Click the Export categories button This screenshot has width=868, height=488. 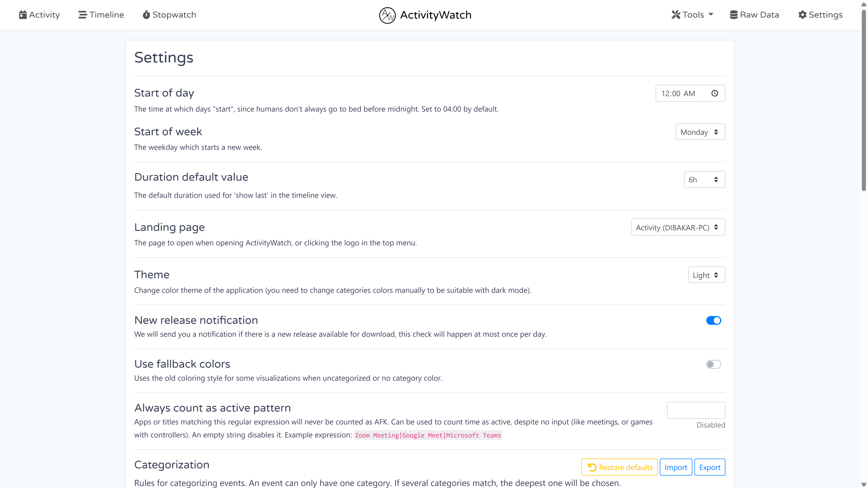pos(710,467)
